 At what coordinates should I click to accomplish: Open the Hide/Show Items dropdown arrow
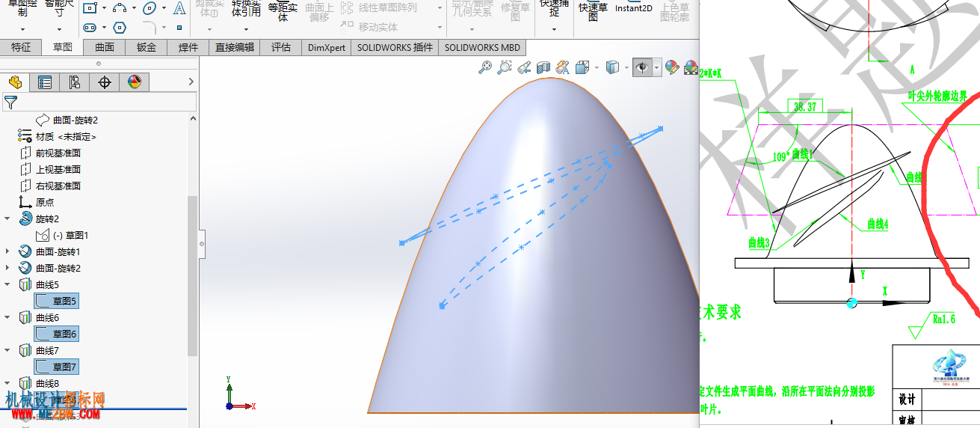coord(657,67)
